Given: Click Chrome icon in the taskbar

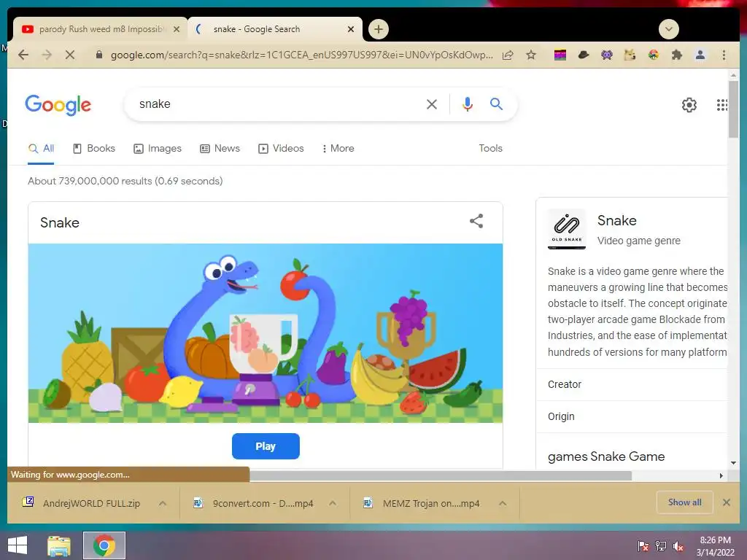Looking at the screenshot, I should click(x=104, y=545).
